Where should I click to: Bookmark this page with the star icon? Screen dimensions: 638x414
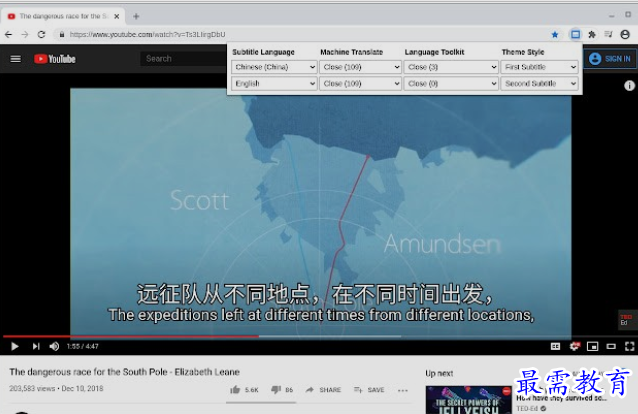(x=555, y=35)
